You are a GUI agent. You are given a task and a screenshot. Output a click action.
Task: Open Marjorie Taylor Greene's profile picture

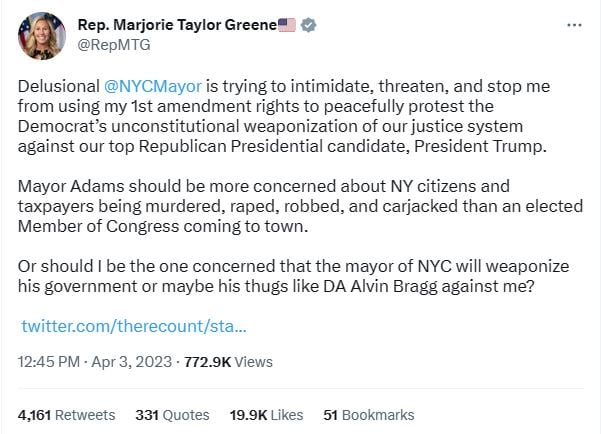[x=42, y=36]
